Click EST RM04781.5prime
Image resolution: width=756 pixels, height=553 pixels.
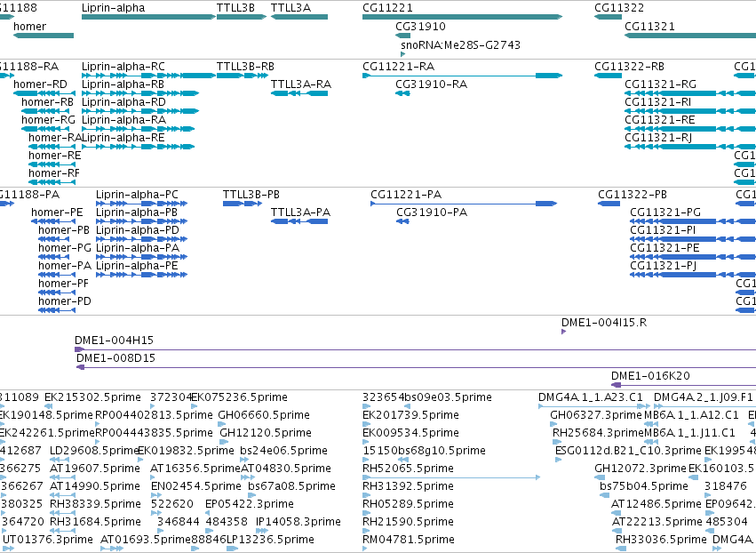[409, 540]
